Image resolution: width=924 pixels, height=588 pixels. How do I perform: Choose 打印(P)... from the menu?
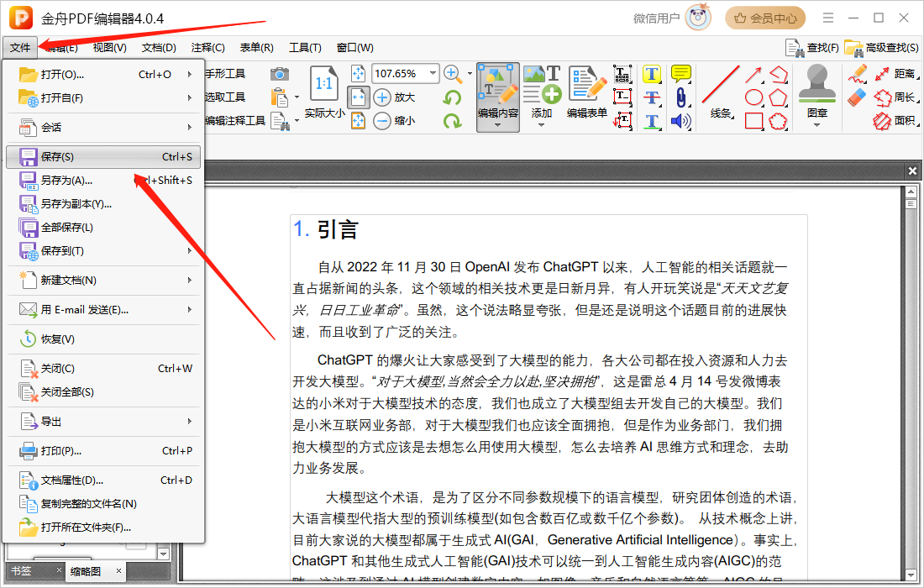[103, 451]
